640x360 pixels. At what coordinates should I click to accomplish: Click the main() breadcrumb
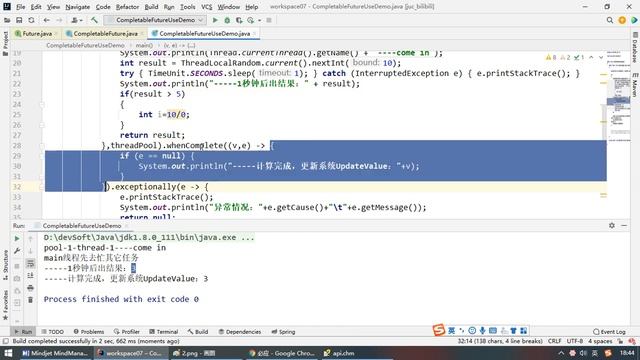pyautogui.click(x=144, y=45)
